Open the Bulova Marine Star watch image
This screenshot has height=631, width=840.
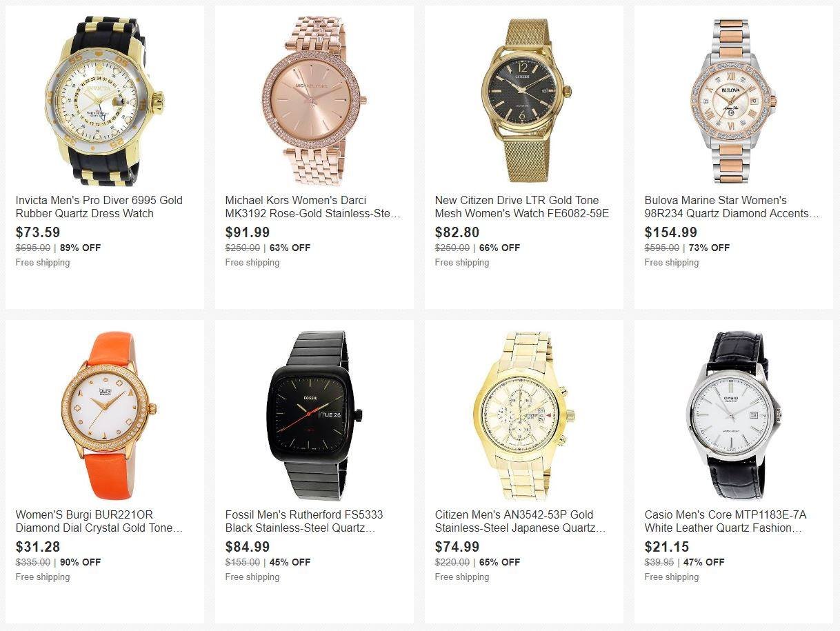pos(734,100)
